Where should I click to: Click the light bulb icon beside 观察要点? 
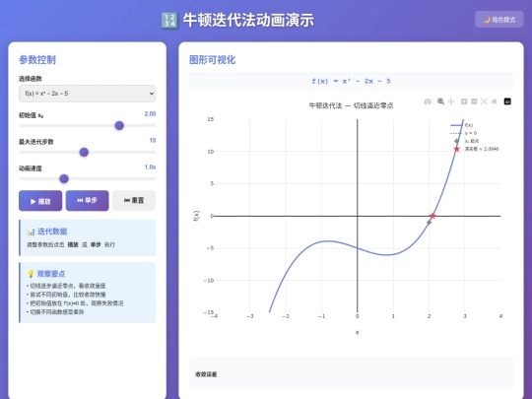(31, 274)
